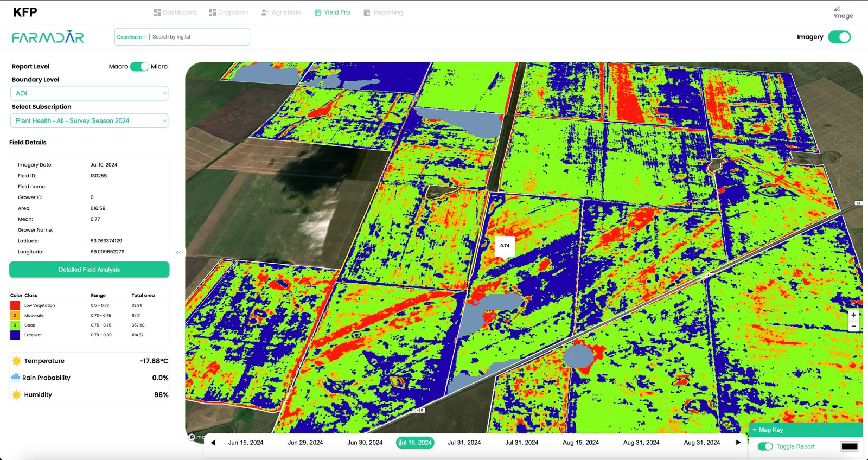
Task: Click the Good class total area 367.90
Action: pyautogui.click(x=138, y=325)
